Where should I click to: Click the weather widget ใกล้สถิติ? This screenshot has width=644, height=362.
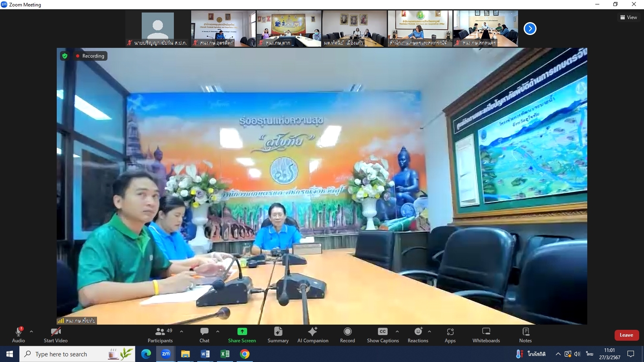[531, 354]
